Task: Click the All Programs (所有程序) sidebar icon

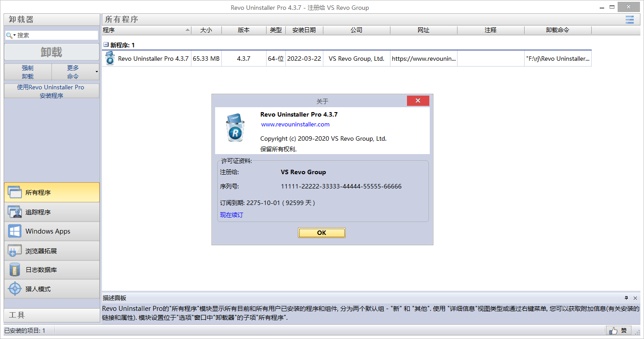Action: [x=15, y=193]
